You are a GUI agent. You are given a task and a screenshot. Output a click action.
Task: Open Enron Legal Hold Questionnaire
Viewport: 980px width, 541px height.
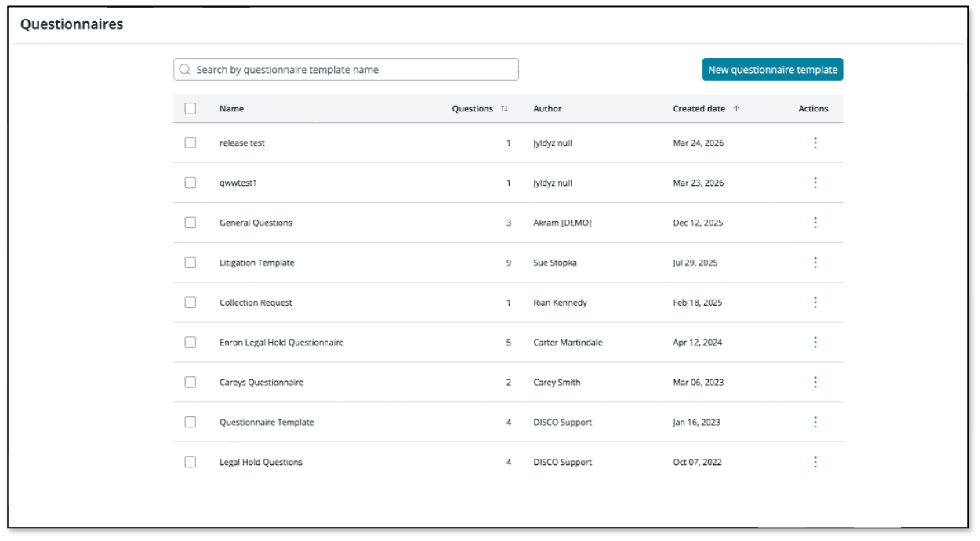coord(281,343)
